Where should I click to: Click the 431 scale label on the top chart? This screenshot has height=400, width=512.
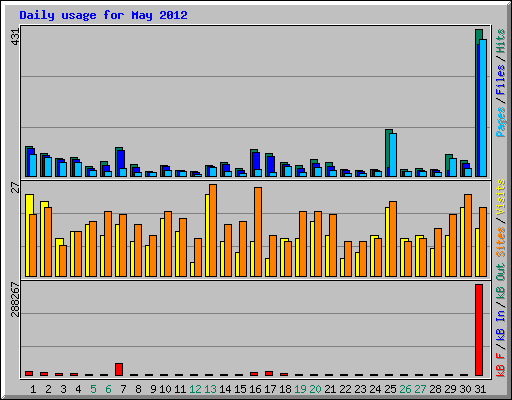[x=16, y=37]
